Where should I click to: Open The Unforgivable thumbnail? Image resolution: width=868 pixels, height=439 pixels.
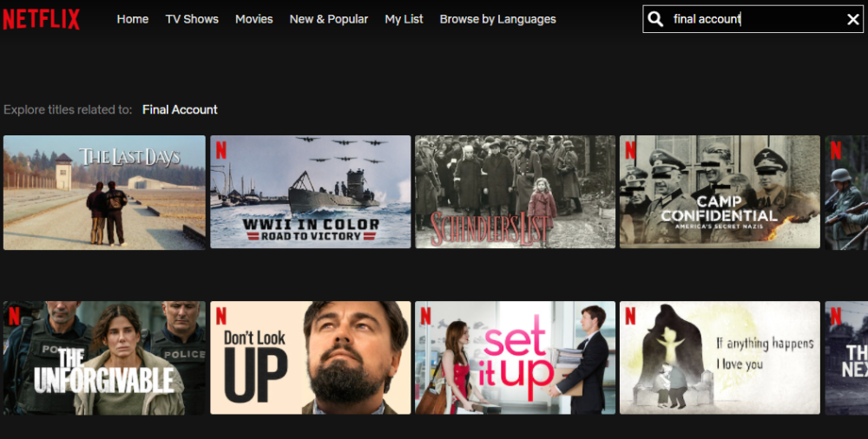coord(104,357)
